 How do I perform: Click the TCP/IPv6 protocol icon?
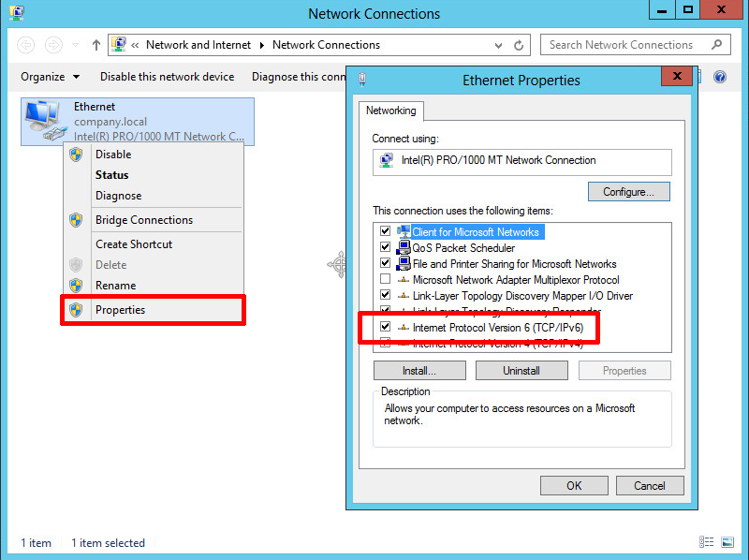pos(404,328)
